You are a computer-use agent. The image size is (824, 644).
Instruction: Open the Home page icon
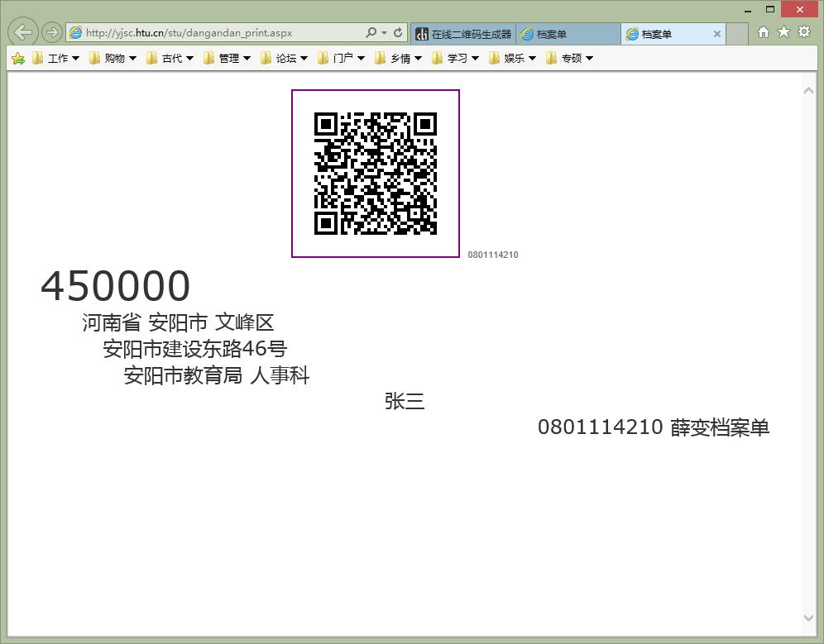coord(763,32)
